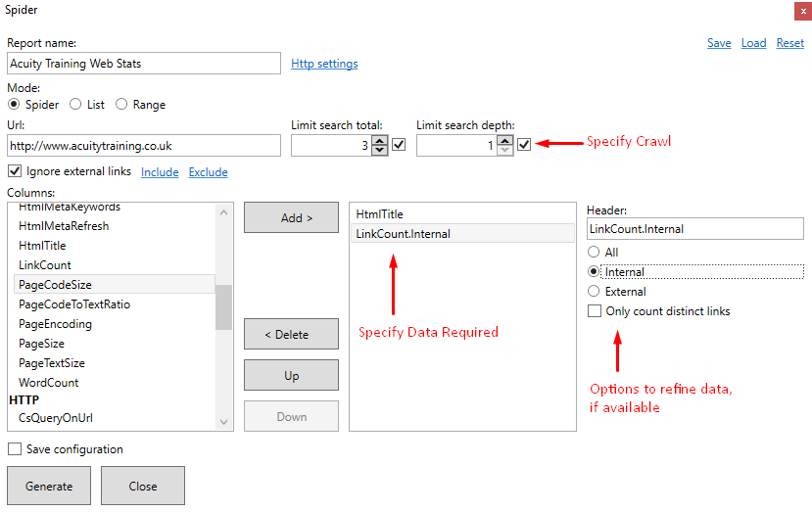Focus the Limit search total number field

coord(331,146)
